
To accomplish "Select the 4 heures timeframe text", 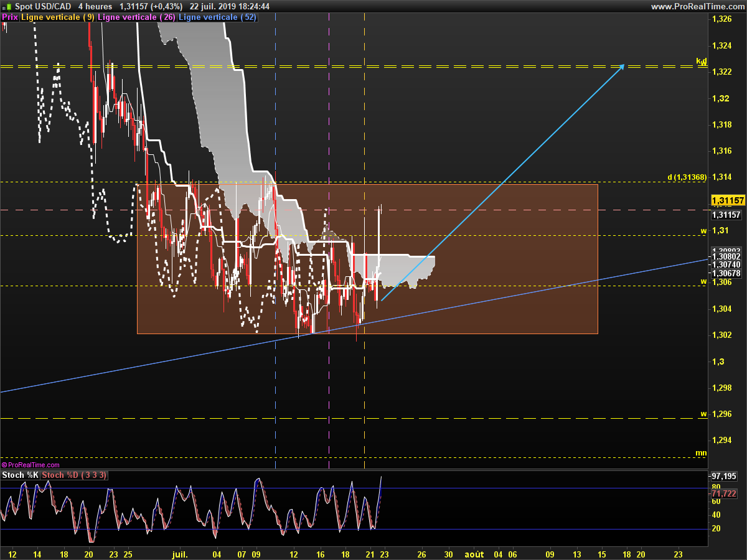I will point(95,6).
